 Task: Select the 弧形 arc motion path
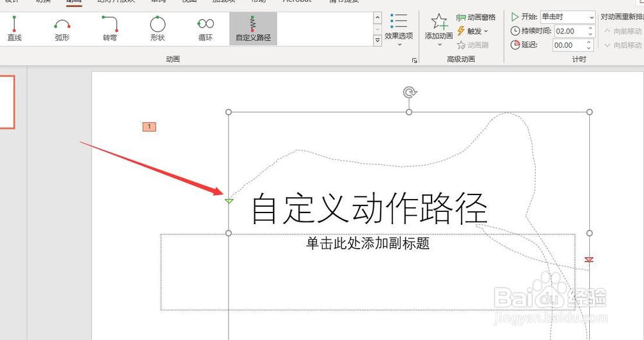pyautogui.click(x=62, y=29)
